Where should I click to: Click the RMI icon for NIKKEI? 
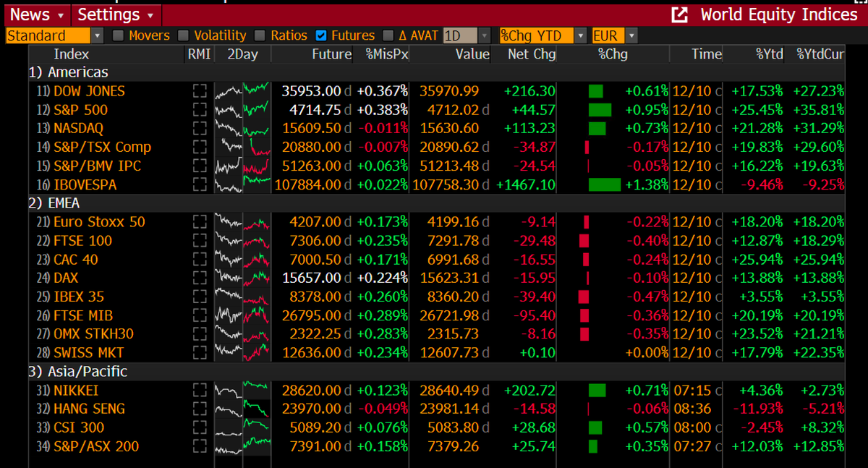199,390
